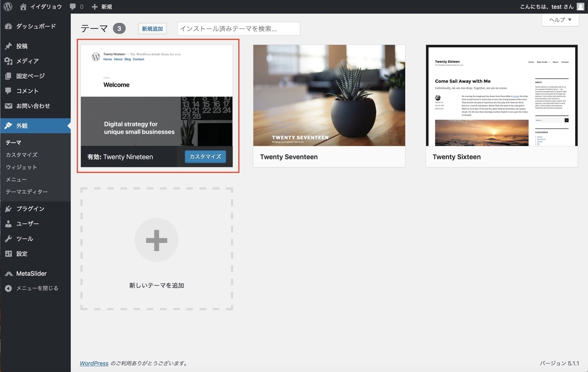Open ダッシュボード menu
The height and width of the screenshot is (372, 588).
tap(35, 26)
